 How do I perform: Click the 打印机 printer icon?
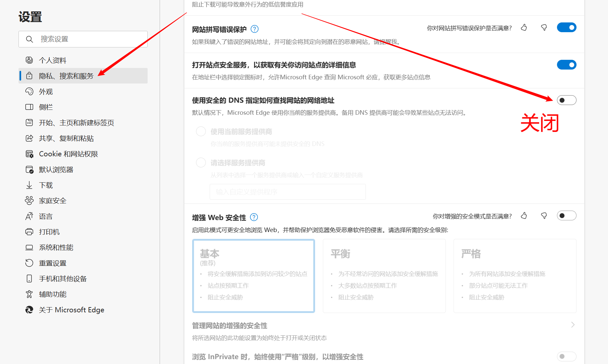[x=29, y=232]
